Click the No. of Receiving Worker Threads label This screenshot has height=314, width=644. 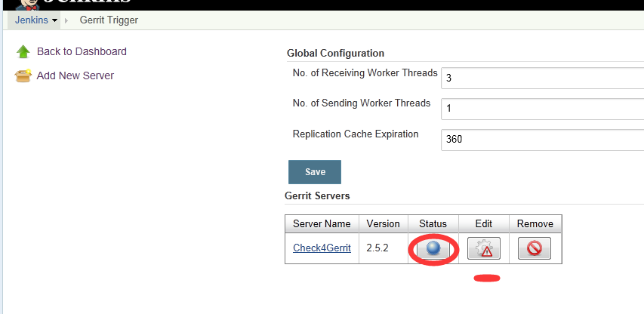(x=365, y=73)
